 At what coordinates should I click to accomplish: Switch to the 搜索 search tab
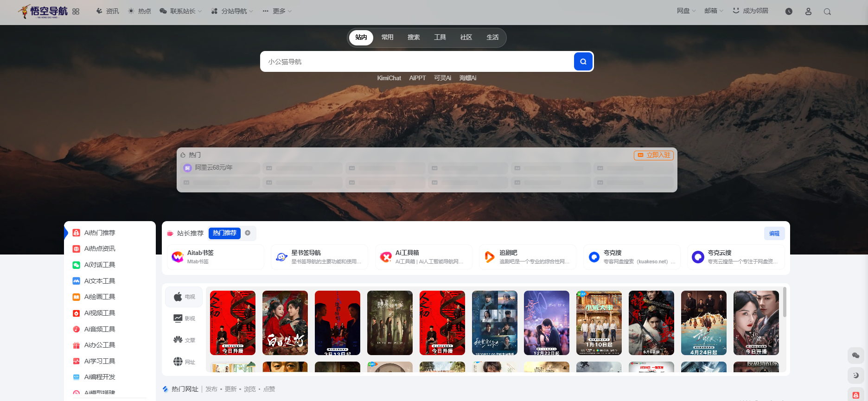pyautogui.click(x=414, y=38)
